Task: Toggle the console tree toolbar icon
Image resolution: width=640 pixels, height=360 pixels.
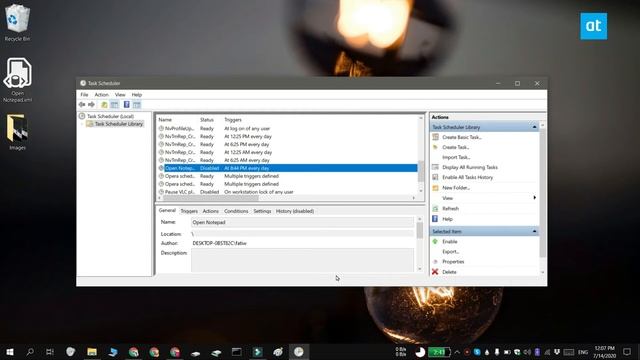Action: (114, 104)
